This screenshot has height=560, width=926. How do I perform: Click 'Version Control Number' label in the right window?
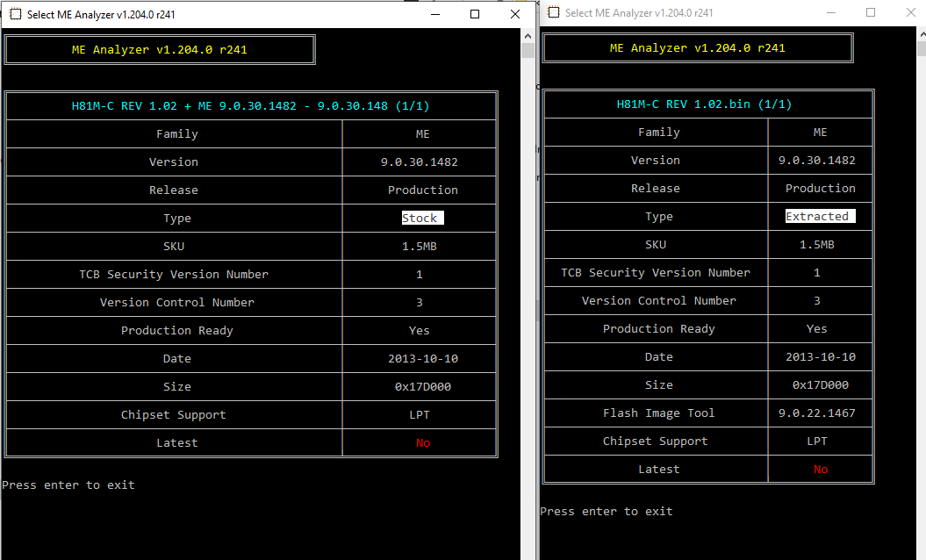click(x=658, y=301)
